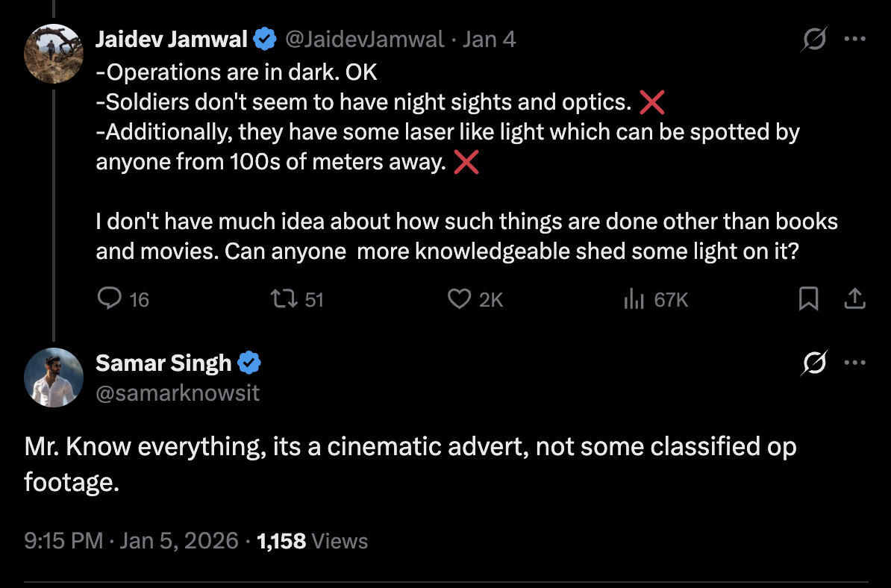Click Samar Singh's verified badge

tap(249, 363)
